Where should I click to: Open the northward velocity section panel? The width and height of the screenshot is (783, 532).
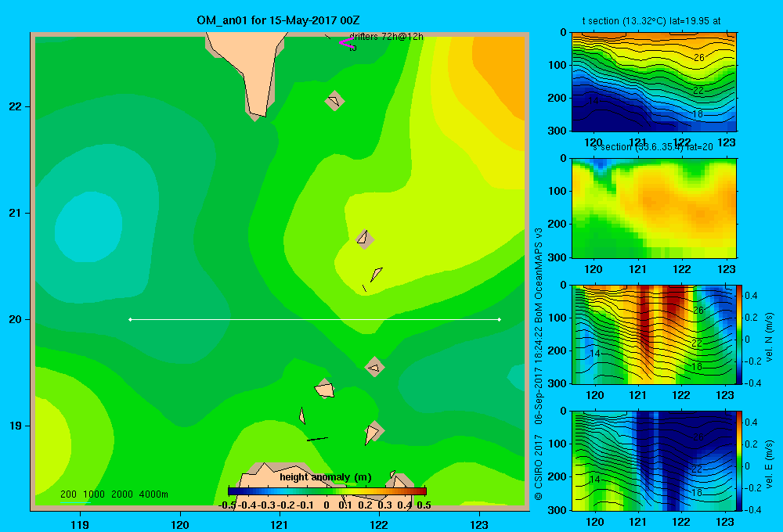tap(654, 334)
